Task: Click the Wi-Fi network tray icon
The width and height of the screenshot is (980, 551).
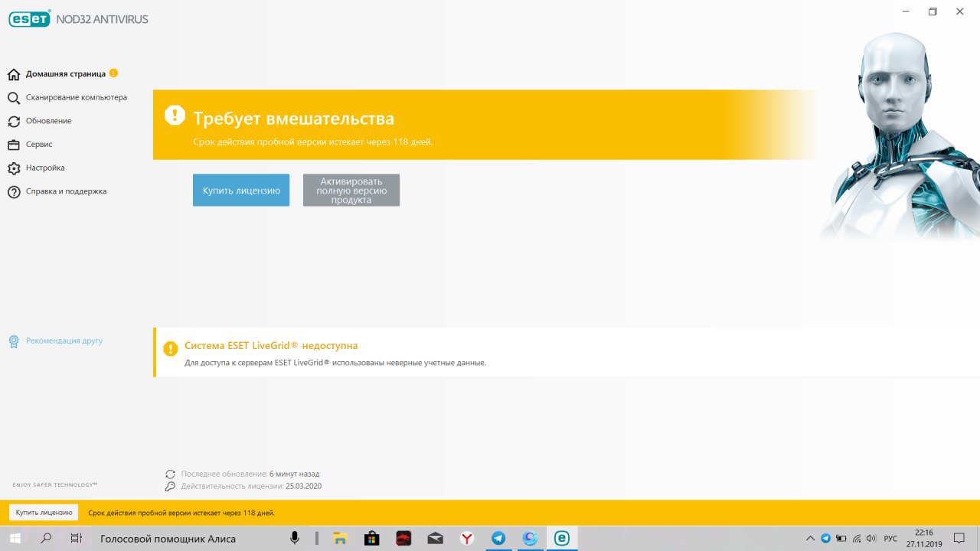Action: (x=857, y=539)
